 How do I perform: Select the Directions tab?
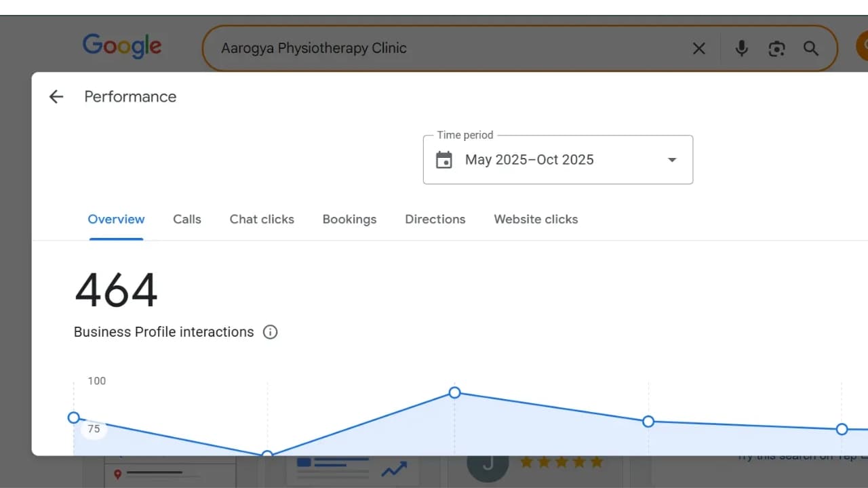[435, 219]
